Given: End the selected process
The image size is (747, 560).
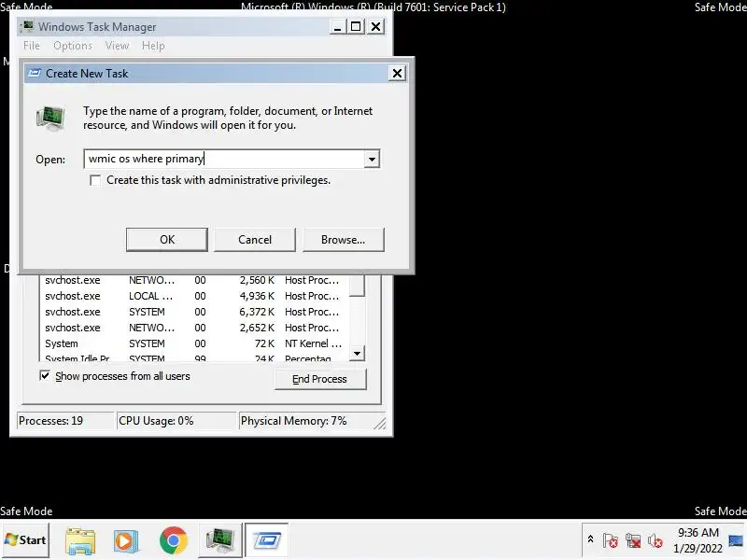Looking at the screenshot, I should (320, 379).
